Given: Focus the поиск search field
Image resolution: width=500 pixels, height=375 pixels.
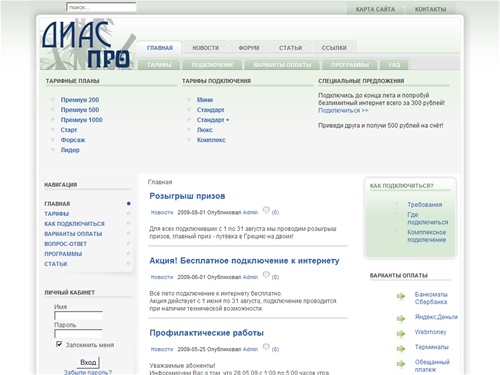Looking at the screenshot, I should [x=101, y=7].
